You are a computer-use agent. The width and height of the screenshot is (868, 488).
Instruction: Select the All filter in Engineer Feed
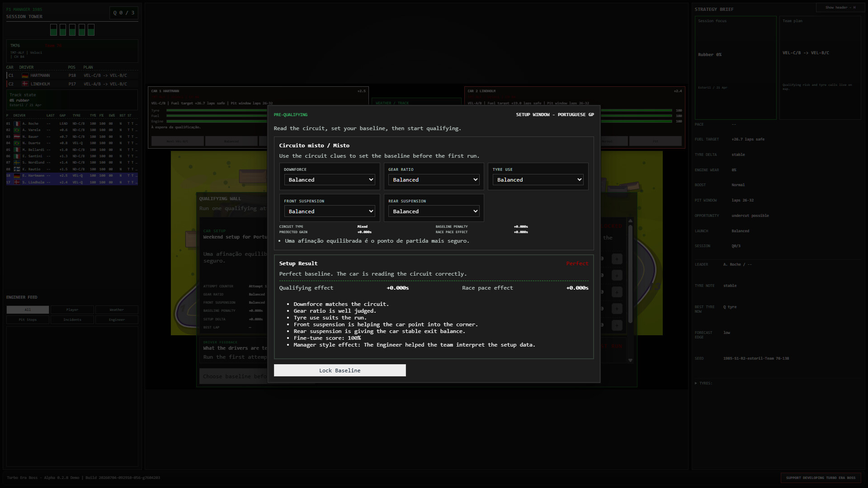click(28, 310)
